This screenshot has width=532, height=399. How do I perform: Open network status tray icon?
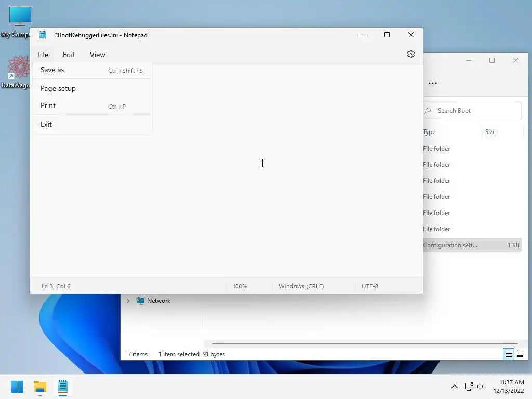(469, 387)
